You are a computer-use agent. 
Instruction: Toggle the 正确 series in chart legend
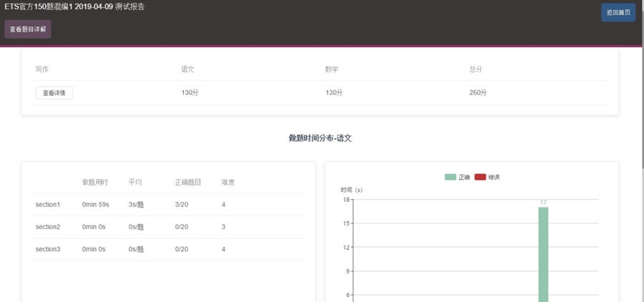pyautogui.click(x=457, y=177)
